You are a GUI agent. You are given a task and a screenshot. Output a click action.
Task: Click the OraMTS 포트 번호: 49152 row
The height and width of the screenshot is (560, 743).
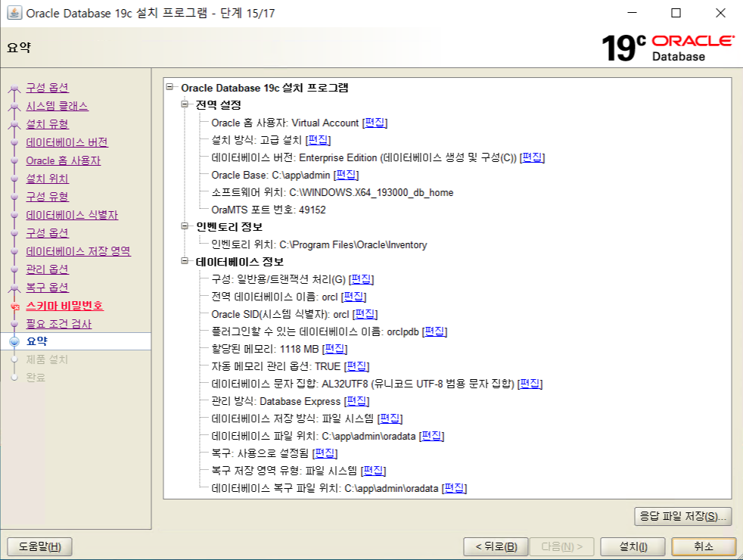coord(268,210)
